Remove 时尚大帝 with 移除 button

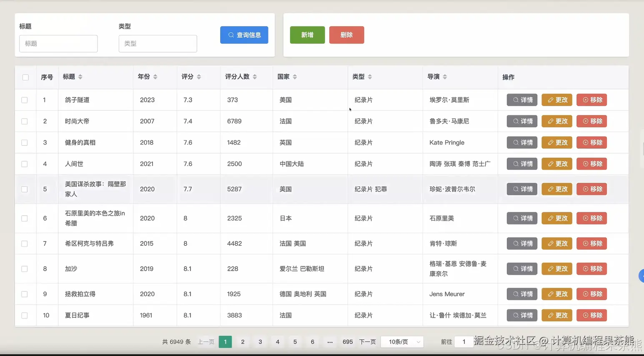click(591, 121)
